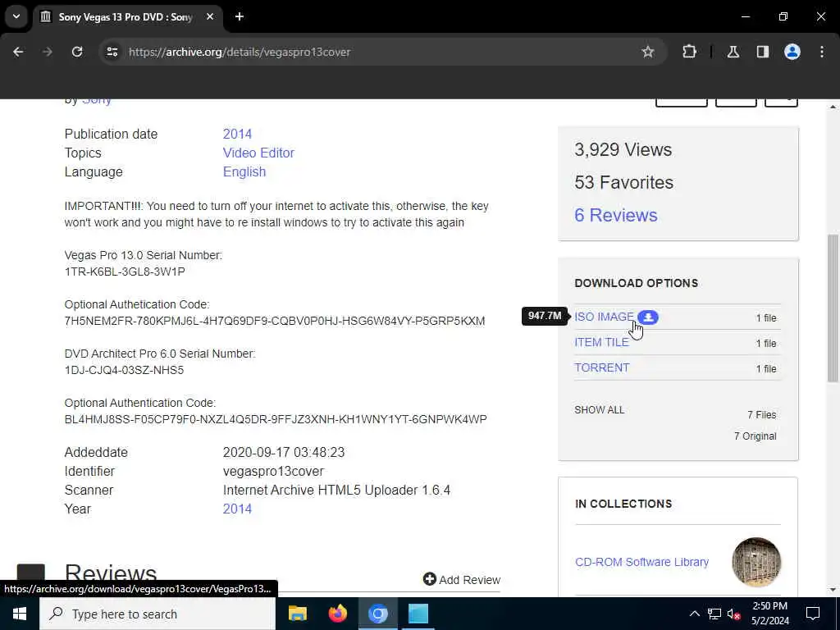Open Chrome's three-dot menu
The image size is (840, 630).
click(x=822, y=52)
